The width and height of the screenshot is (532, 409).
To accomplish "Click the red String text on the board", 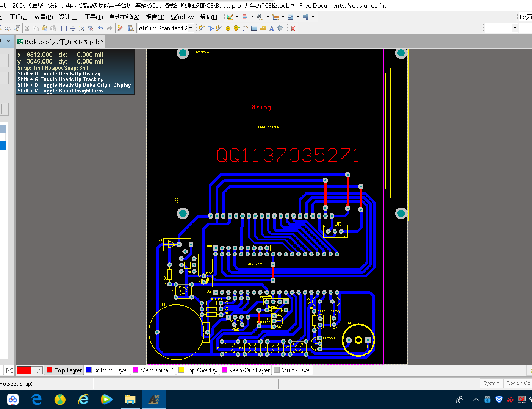I will (x=260, y=107).
